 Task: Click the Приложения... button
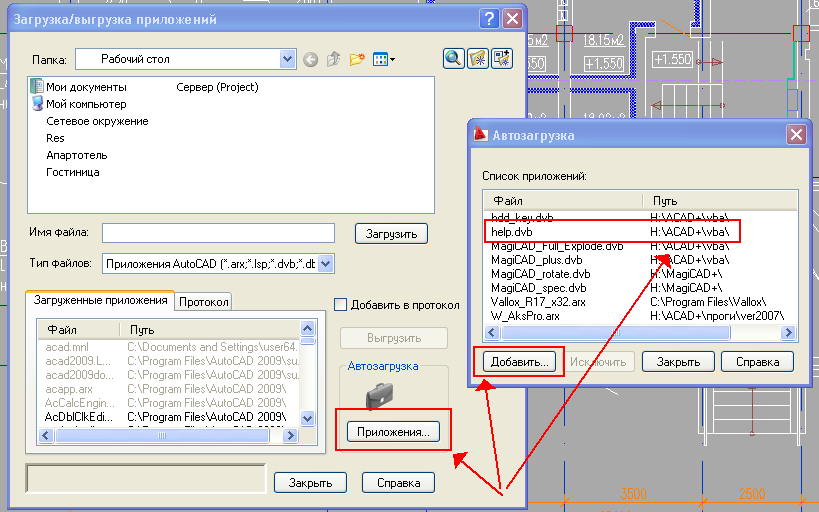tap(393, 432)
